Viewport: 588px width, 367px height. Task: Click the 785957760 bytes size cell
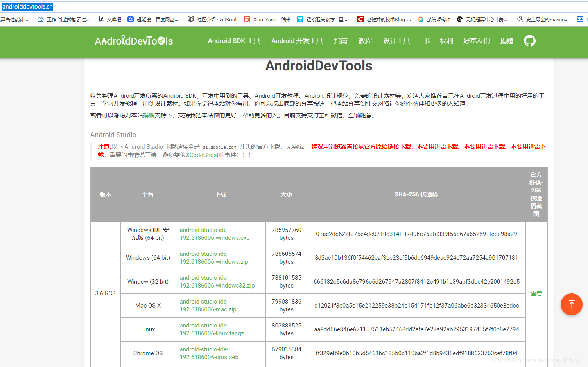pos(287,234)
